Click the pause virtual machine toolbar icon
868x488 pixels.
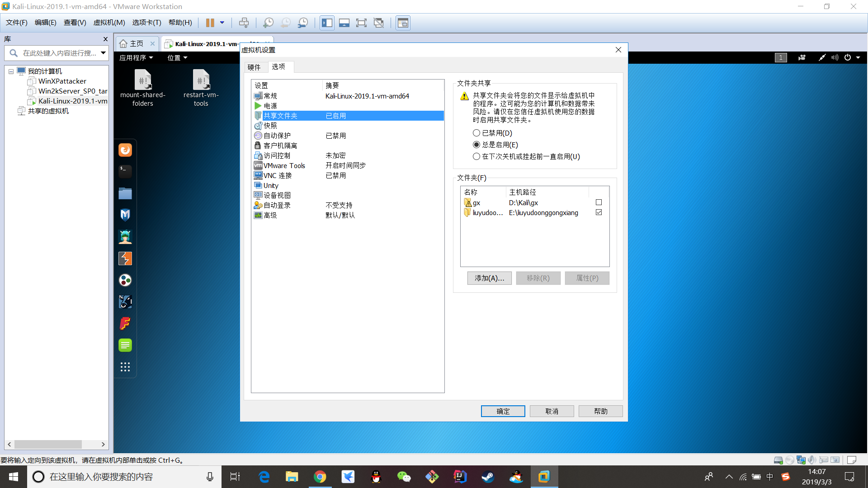click(x=210, y=23)
